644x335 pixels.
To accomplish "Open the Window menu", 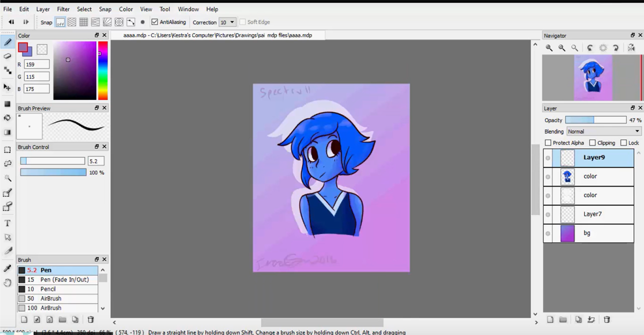I will pyautogui.click(x=188, y=9).
